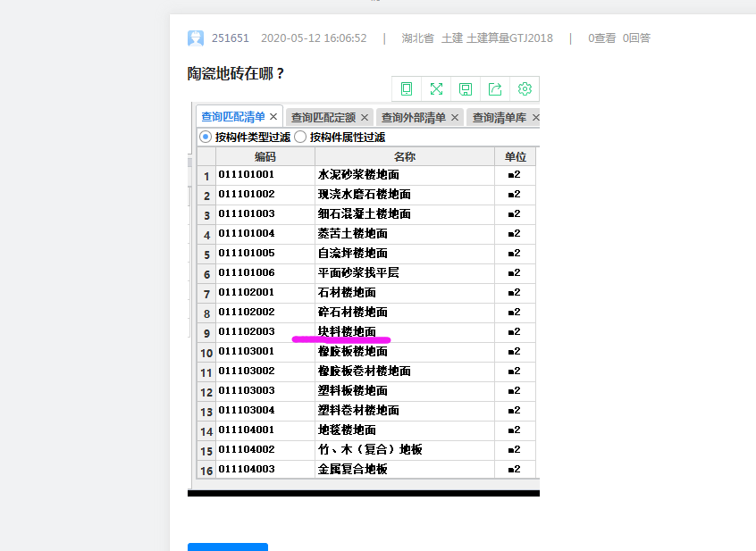
Task: Select row 碎石材楼地面
Action: coord(366,313)
